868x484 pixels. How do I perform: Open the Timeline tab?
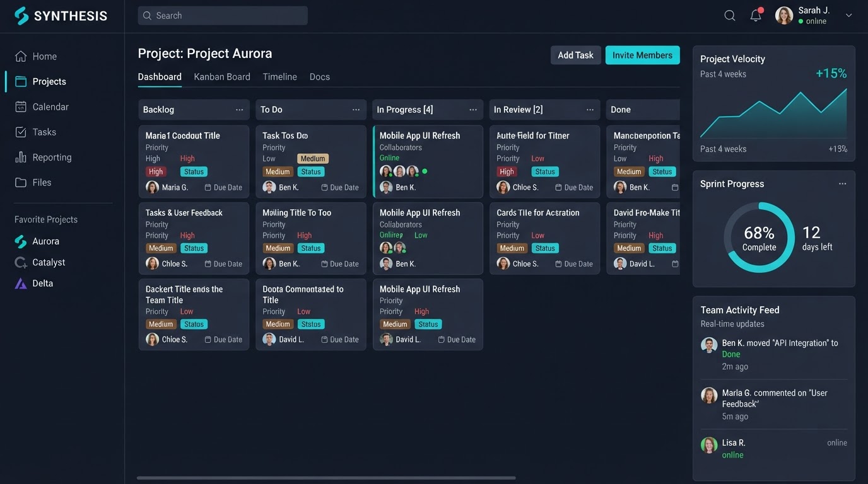coord(279,77)
